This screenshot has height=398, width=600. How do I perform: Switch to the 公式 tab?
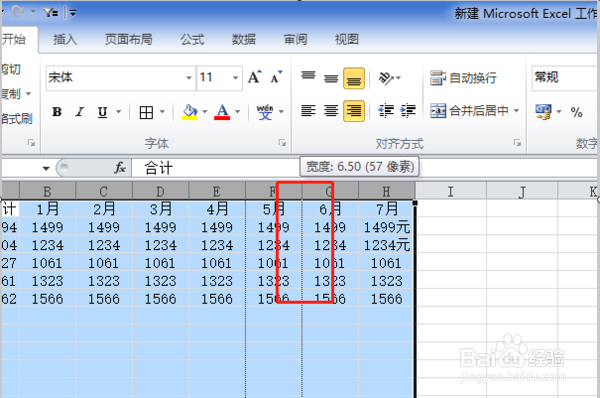click(192, 39)
